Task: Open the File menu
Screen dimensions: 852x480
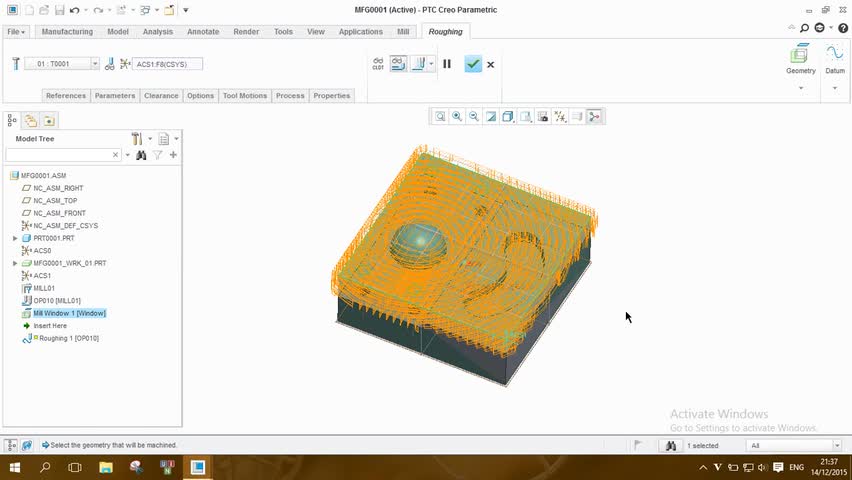Action: tap(16, 32)
